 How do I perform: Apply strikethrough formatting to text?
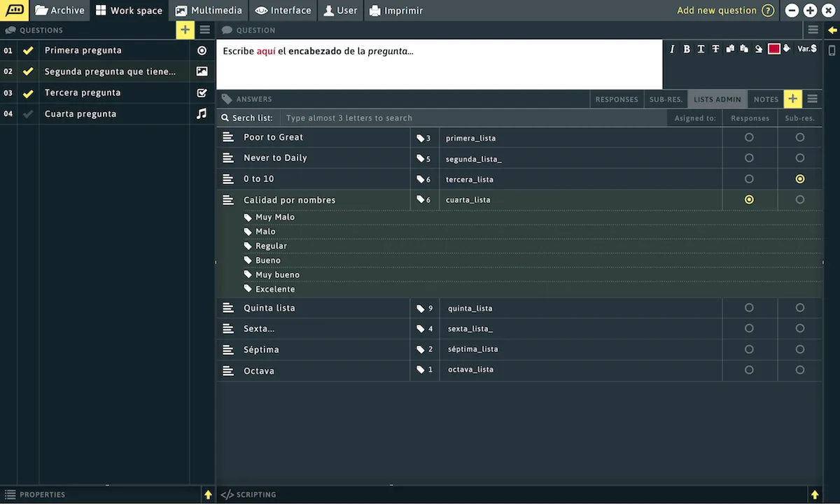(715, 49)
